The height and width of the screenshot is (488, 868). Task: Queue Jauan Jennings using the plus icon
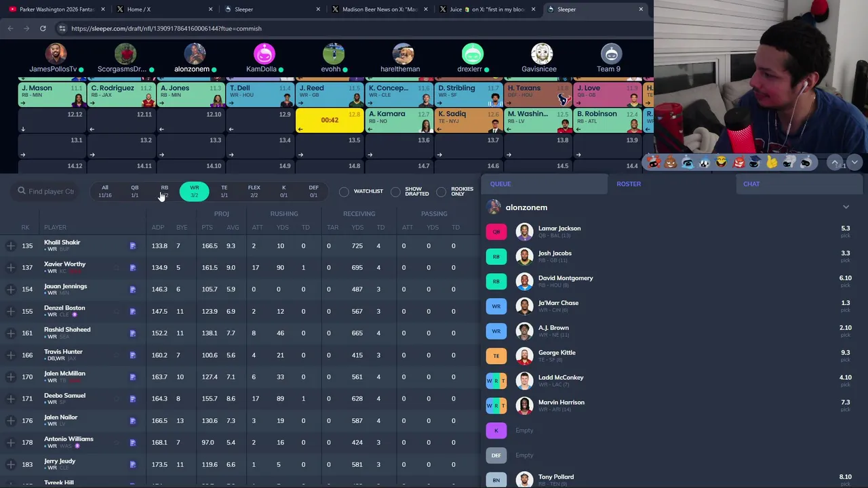click(x=11, y=289)
